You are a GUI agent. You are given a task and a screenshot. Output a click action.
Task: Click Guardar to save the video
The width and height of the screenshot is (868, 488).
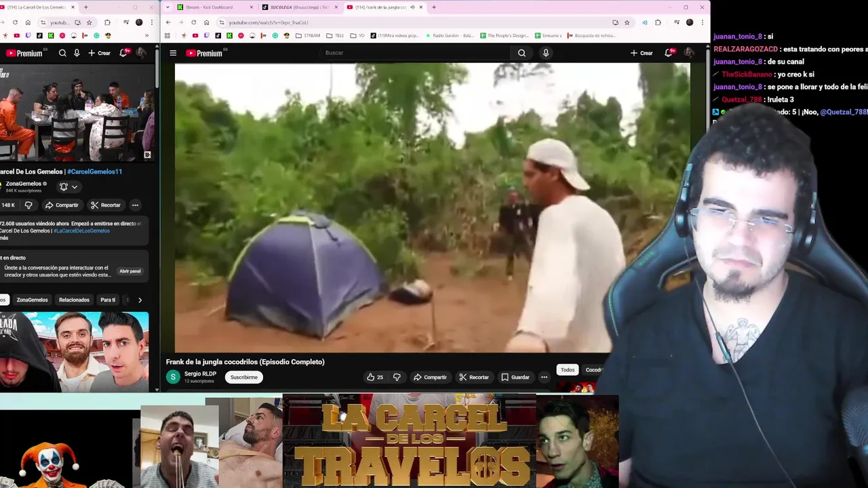tap(515, 377)
